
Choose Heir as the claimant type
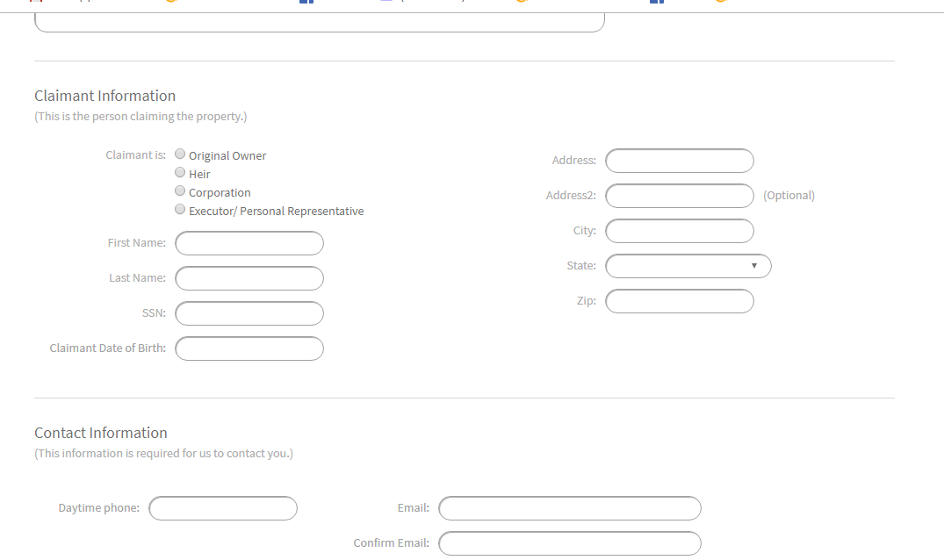pyautogui.click(x=181, y=173)
